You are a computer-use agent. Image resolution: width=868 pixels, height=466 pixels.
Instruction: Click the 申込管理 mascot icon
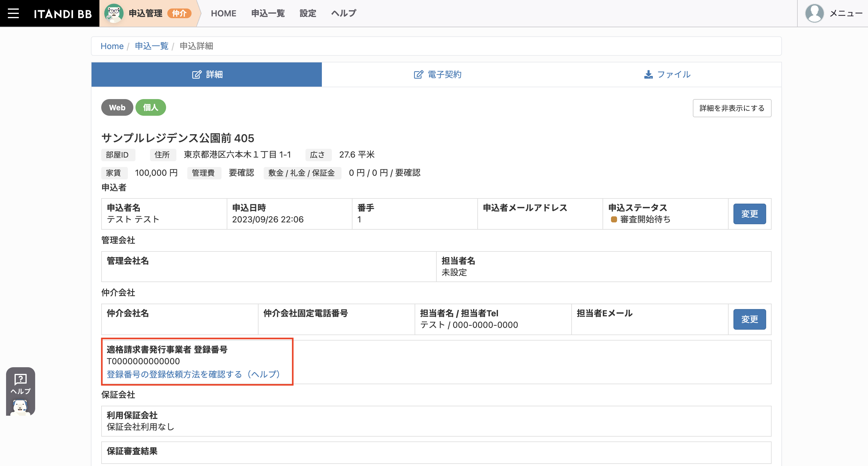point(114,13)
